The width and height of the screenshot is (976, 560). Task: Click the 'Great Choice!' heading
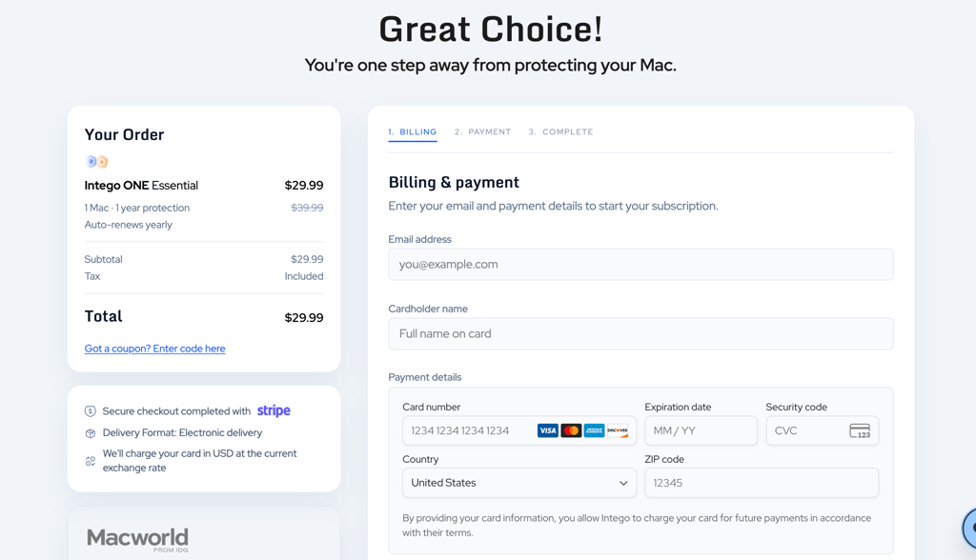491,30
